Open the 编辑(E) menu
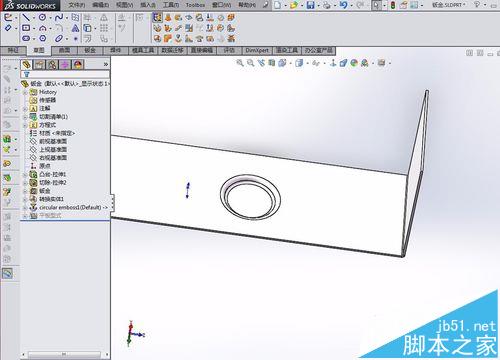The image size is (500, 360). [x=100, y=5]
